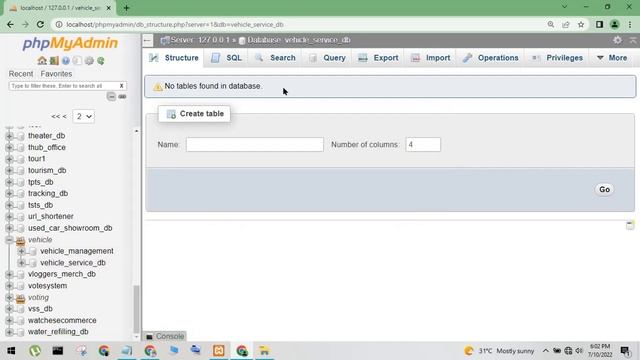Reload the browser page

[40, 24]
